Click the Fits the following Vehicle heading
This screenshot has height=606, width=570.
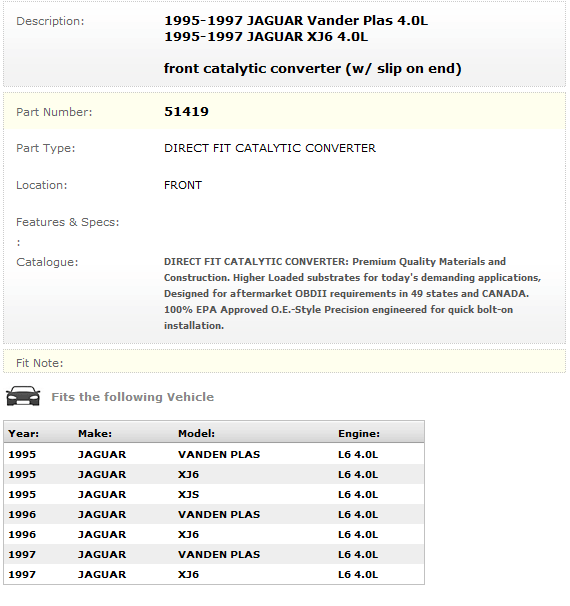[133, 397]
